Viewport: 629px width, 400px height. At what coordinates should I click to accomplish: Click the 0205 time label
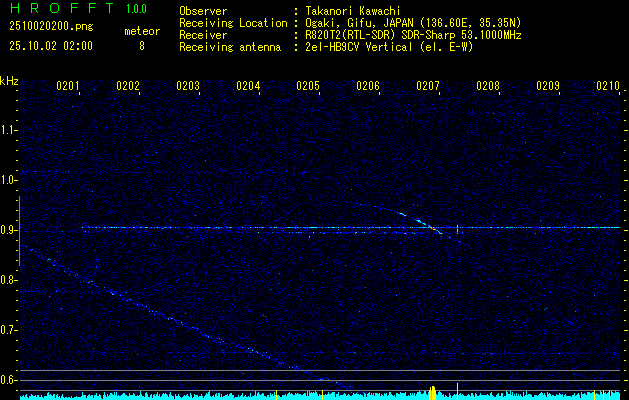coord(308,87)
